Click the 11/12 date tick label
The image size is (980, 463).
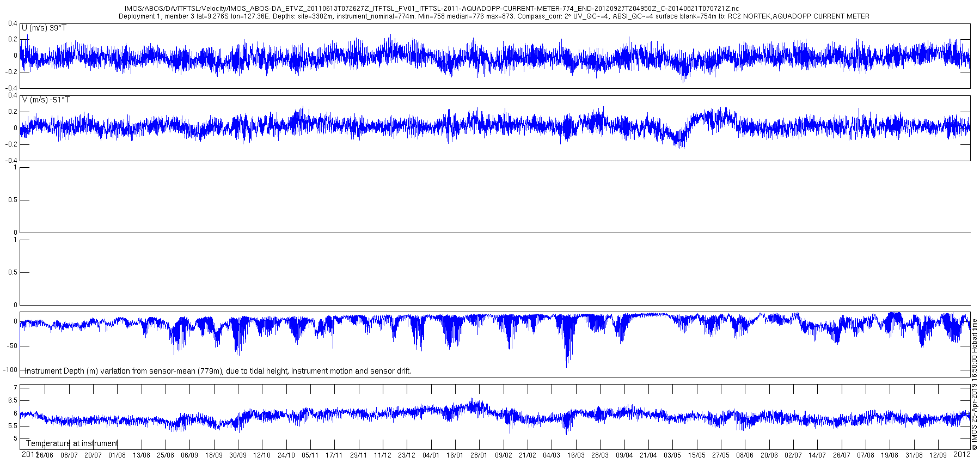pyautogui.click(x=382, y=455)
